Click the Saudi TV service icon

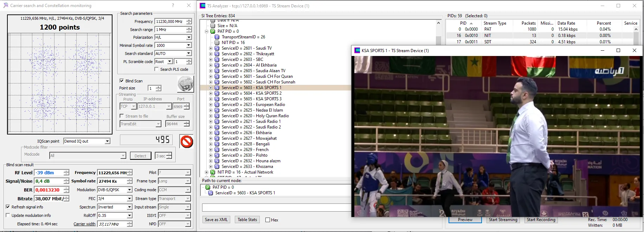click(x=217, y=48)
